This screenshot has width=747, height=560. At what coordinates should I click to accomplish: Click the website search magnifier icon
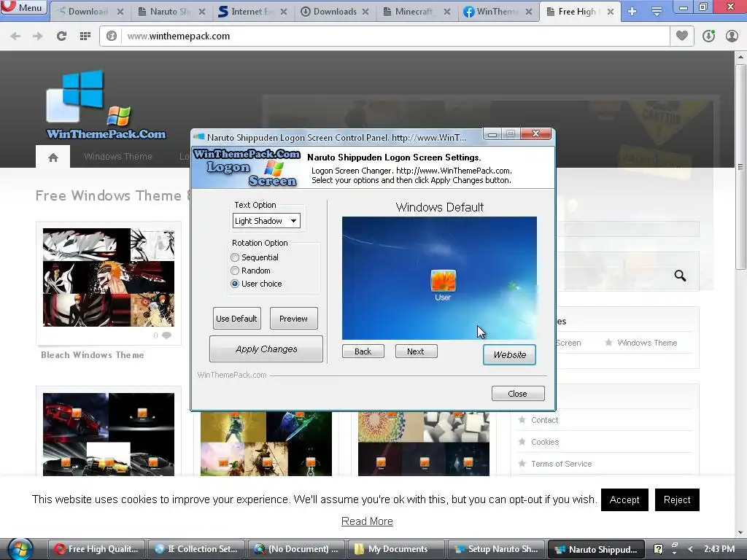coord(680,275)
